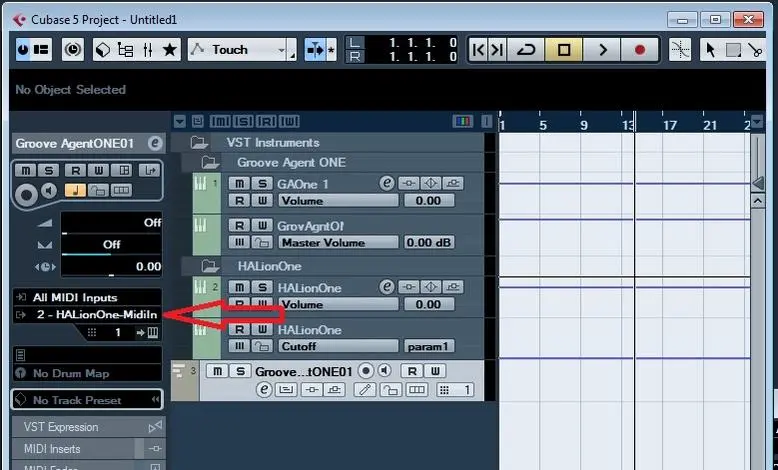Collapse the Groove Agent ONE folder

210,163
